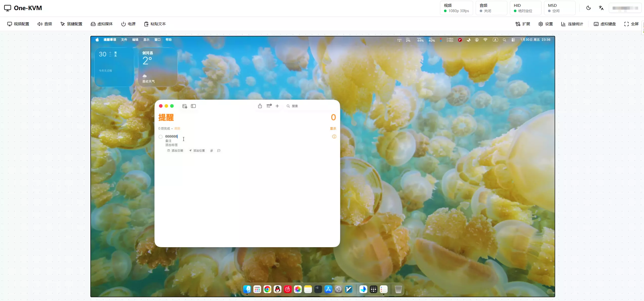
Task: Click the 显示 link in Reminders
Action: [x=333, y=128]
